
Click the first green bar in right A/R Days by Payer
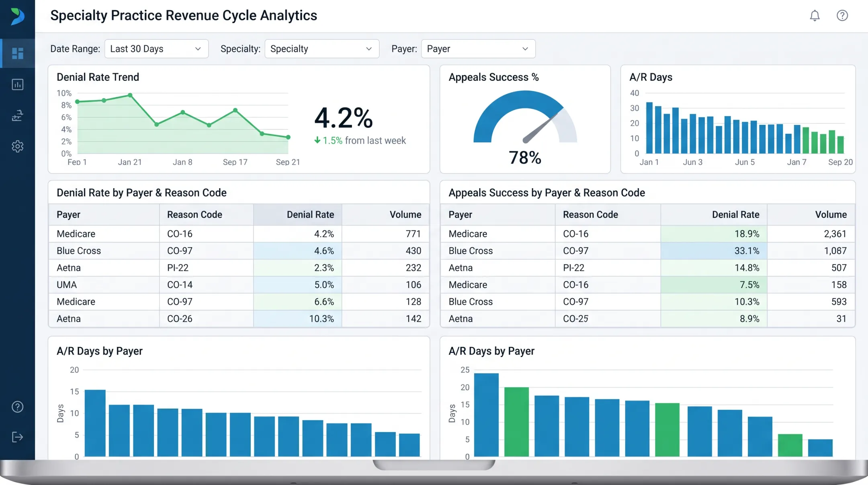pos(516,422)
